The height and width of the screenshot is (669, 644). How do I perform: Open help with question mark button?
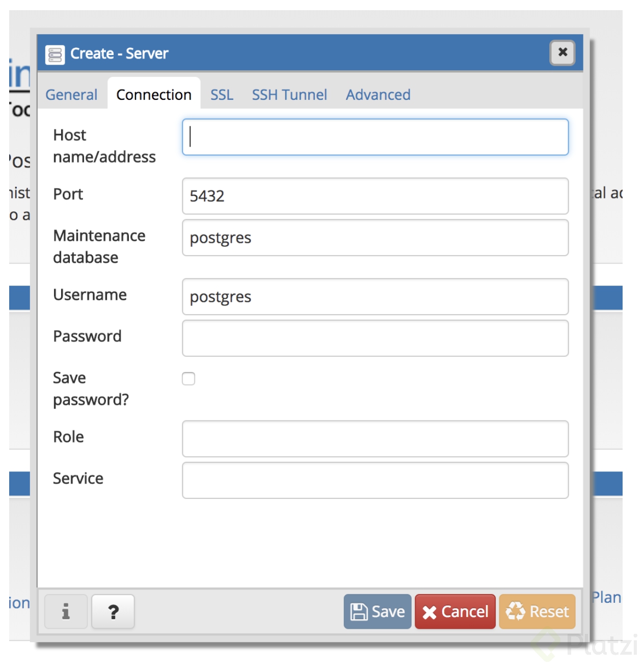[x=113, y=611]
